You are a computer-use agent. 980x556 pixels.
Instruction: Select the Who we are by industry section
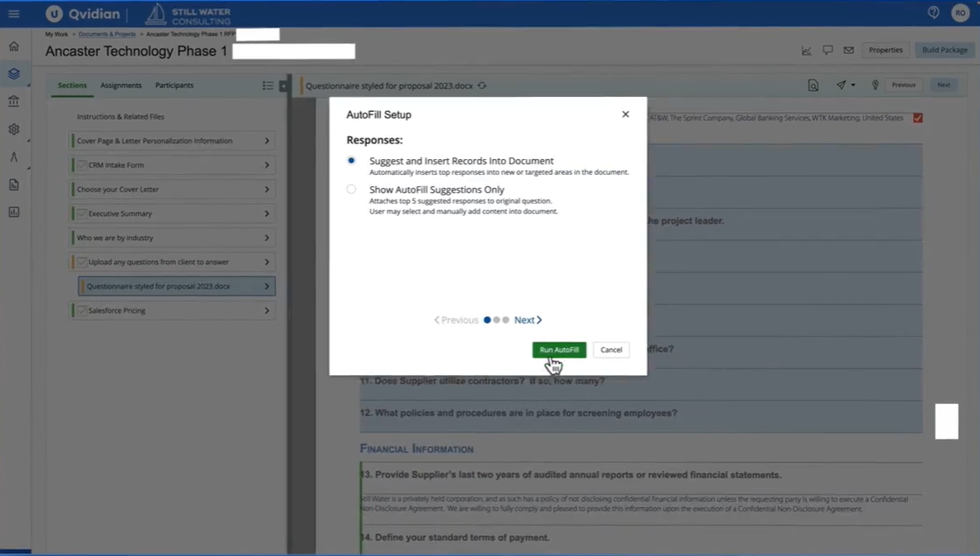click(x=173, y=238)
